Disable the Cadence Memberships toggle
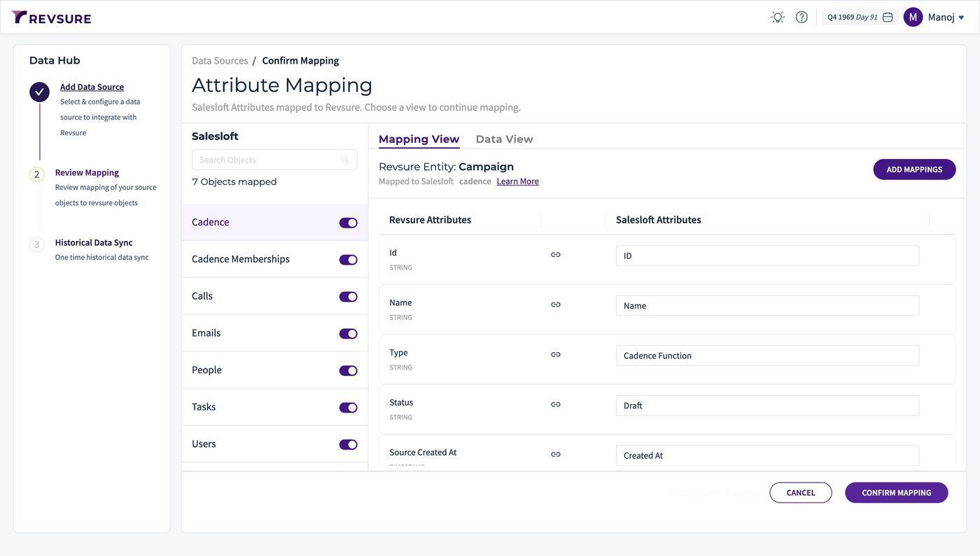Screen dimensions: 980x556 (x=349, y=260)
